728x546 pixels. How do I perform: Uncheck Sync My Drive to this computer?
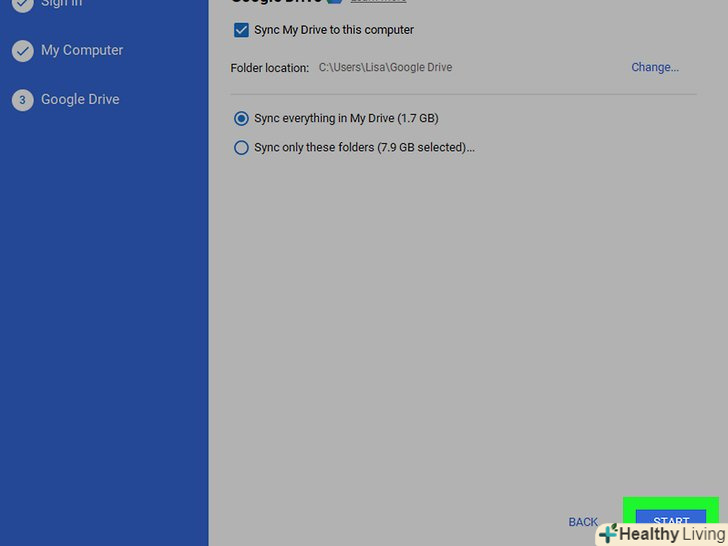click(x=241, y=30)
